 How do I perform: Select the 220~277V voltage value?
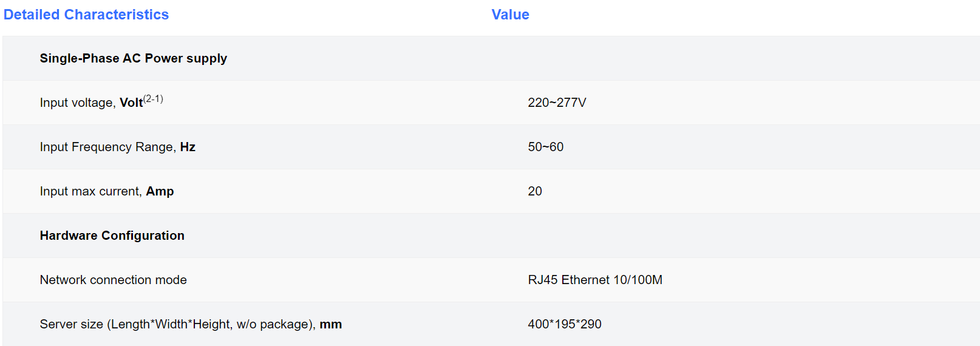point(557,103)
